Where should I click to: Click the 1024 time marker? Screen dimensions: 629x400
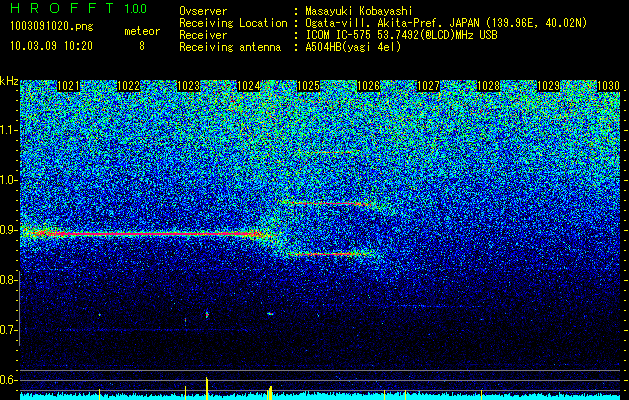coord(249,86)
